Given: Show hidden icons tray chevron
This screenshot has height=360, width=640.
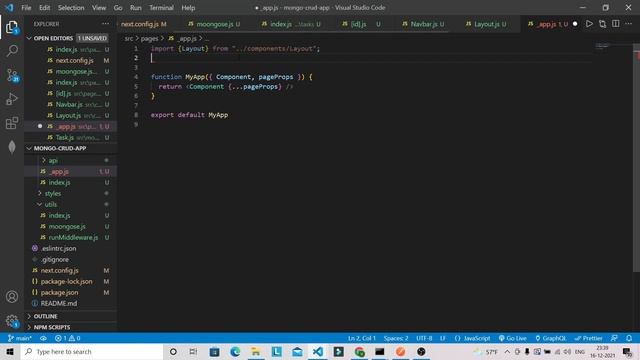Looking at the screenshot, I should [507, 351].
